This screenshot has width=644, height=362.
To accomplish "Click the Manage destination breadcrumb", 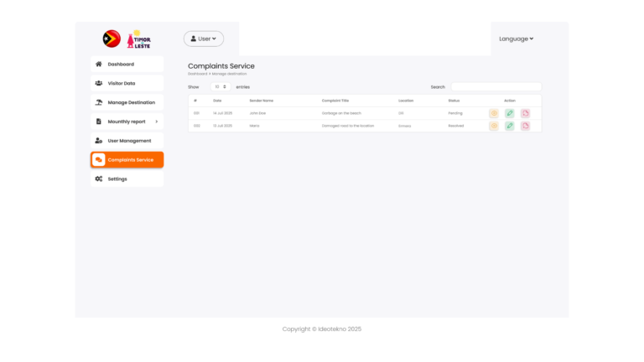I will tap(229, 74).
